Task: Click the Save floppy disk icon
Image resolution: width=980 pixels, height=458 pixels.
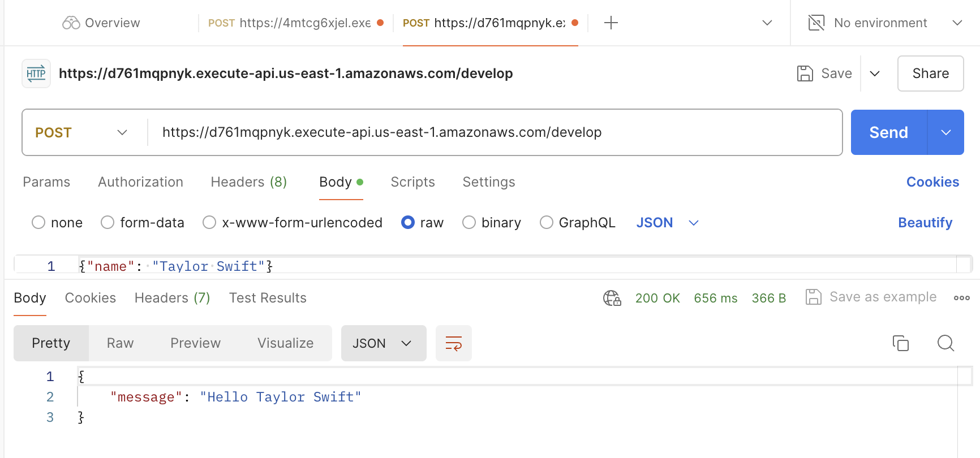Action: click(x=805, y=74)
